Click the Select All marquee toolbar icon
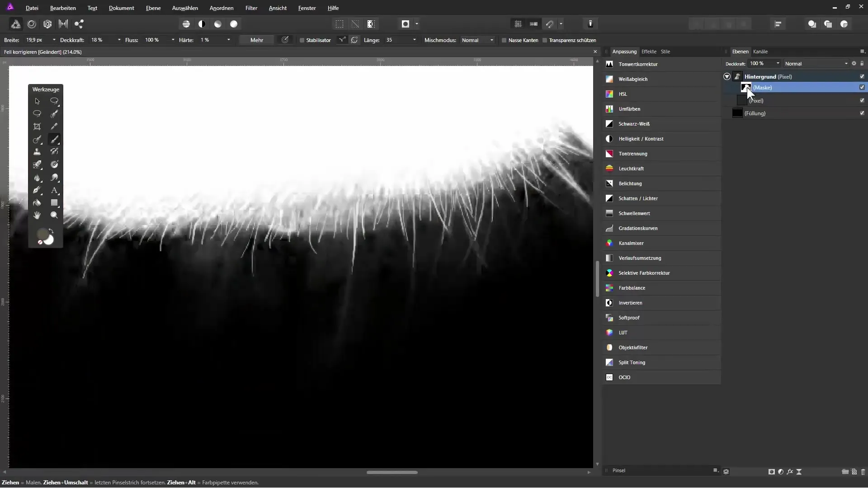 pyautogui.click(x=340, y=24)
